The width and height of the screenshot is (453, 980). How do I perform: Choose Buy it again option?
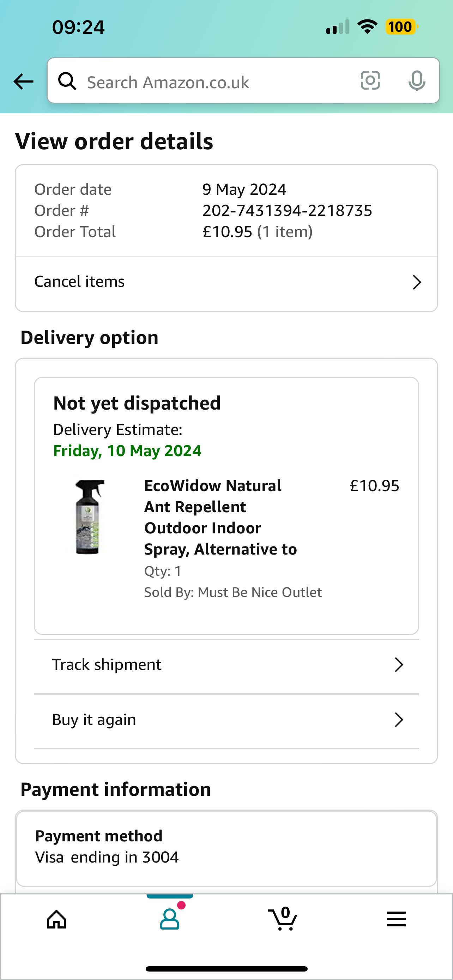[x=226, y=719]
